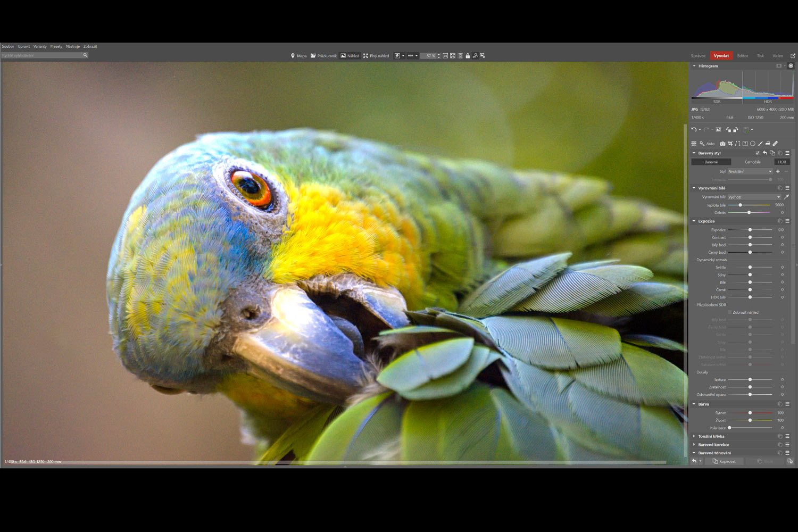Switch to the Editor tab
Image resolution: width=798 pixels, height=532 pixels.
coord(743,56)
